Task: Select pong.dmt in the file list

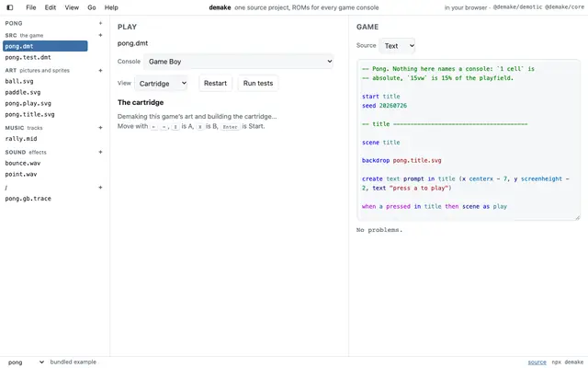Action: tap(45, 46)
